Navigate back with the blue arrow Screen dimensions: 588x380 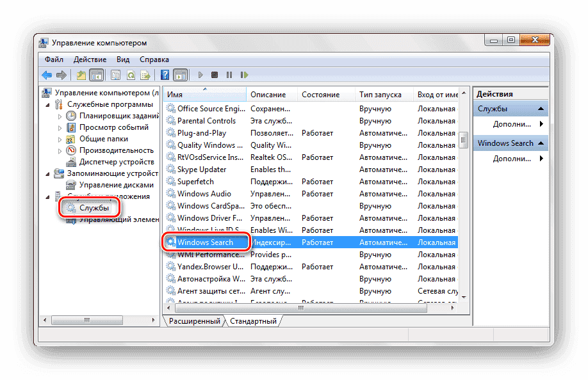pyautogui.click(x=47, y=75)
